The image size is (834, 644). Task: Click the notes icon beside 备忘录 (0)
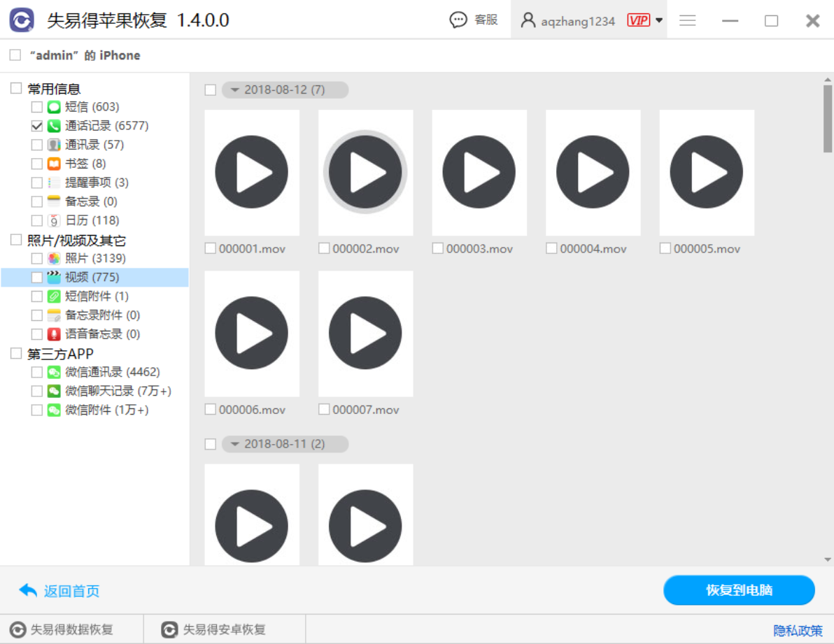tap(54, 201)
